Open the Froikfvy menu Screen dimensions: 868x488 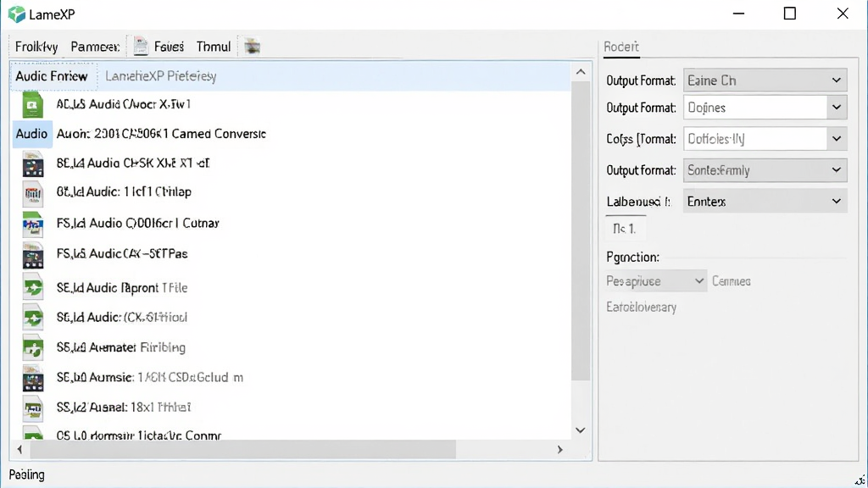[x=36, y=47]
